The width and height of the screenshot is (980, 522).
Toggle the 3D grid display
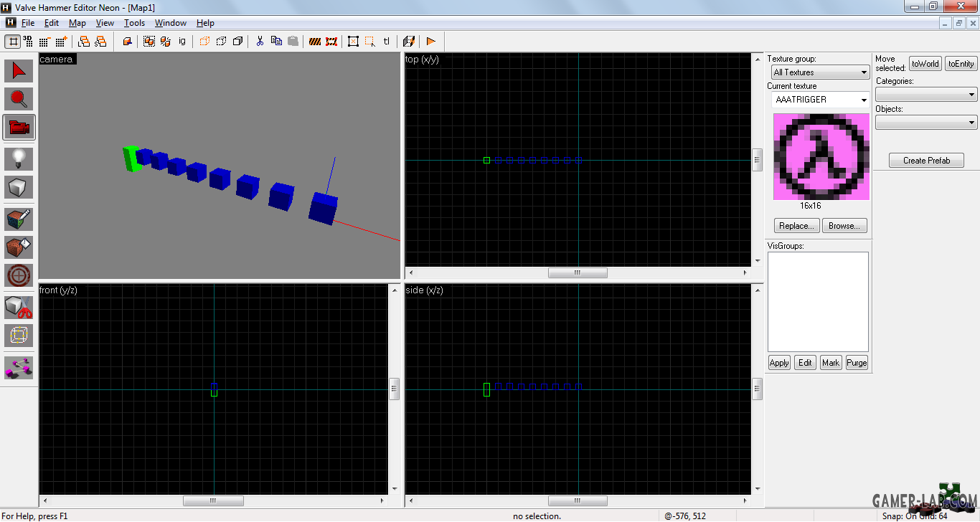click(x=28, y=42)
